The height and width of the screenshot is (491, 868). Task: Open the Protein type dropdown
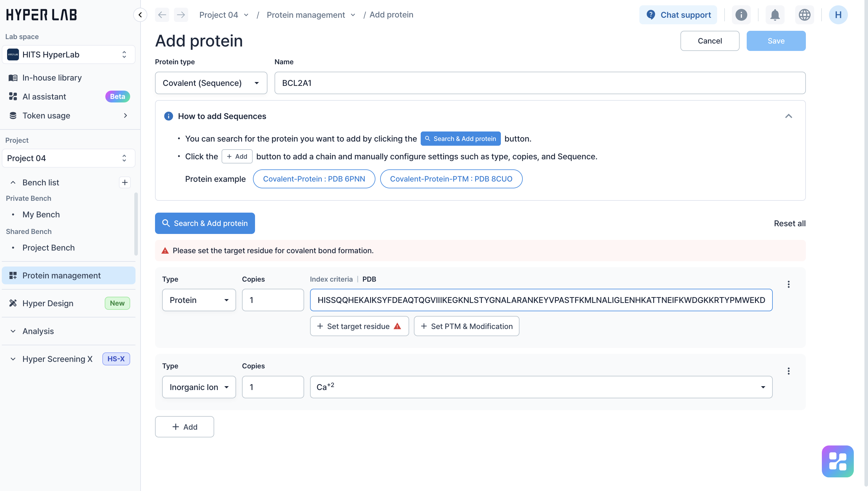point(211,83)
